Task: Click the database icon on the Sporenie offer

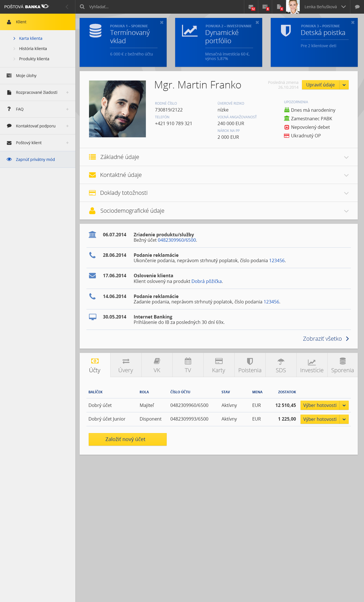Action: pyautogui.click(x=96, y=31)
